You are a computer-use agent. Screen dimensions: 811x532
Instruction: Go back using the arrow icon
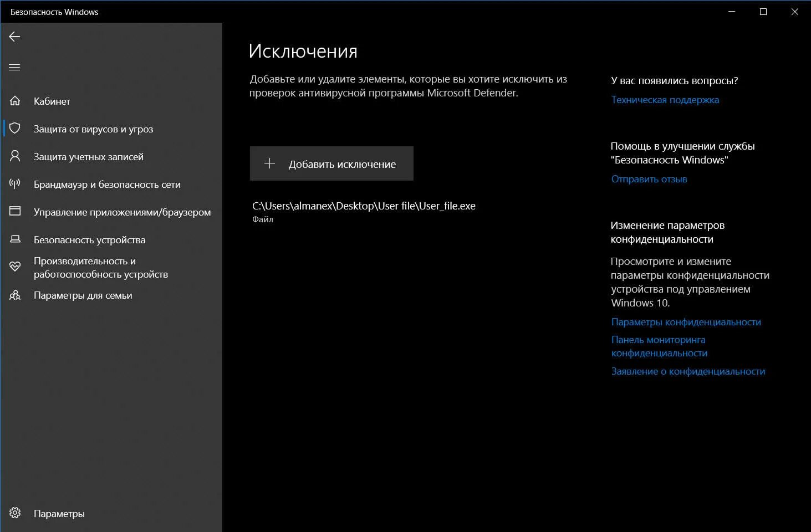point(14,37)
